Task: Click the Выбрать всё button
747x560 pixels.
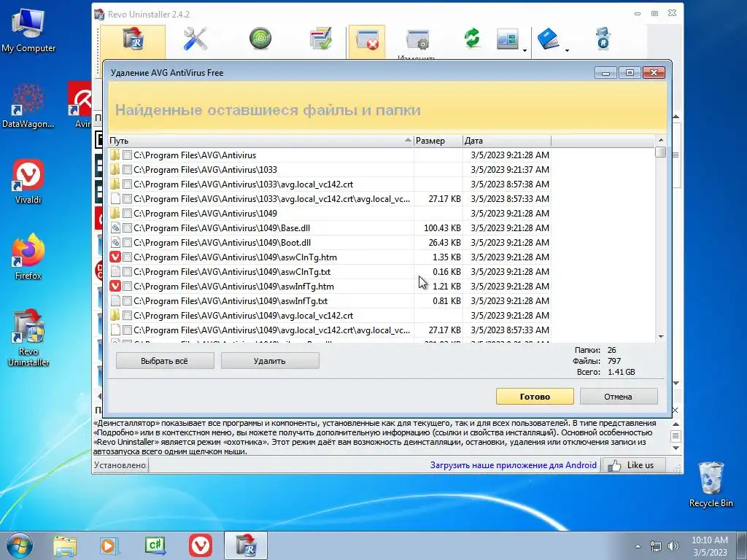Action: click(165, 361)
